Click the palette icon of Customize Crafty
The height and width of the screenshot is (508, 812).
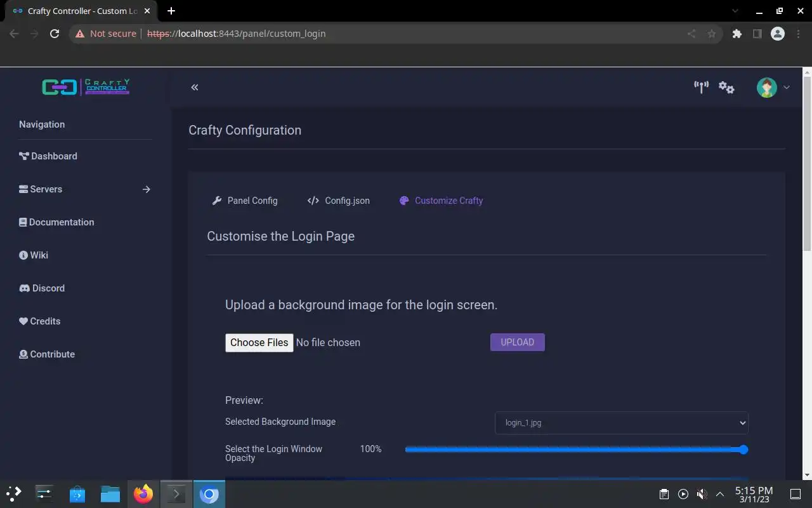404,201
